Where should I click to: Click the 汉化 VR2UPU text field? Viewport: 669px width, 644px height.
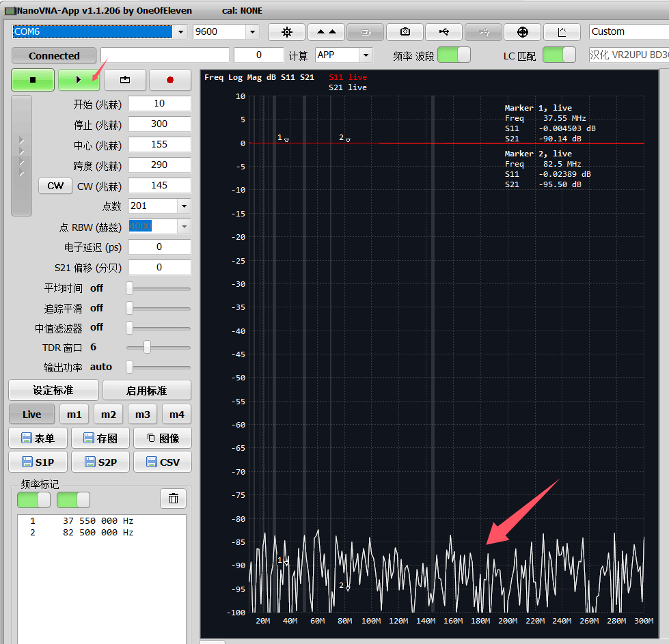coord(629,55)
